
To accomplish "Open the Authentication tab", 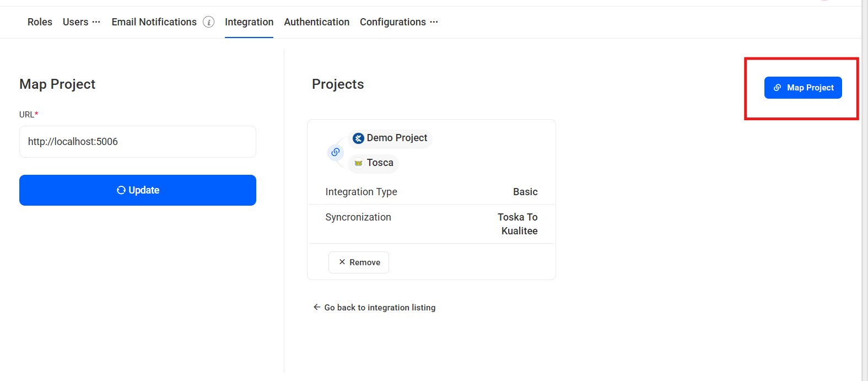I will pyautogui.click(x=316, y=22).
